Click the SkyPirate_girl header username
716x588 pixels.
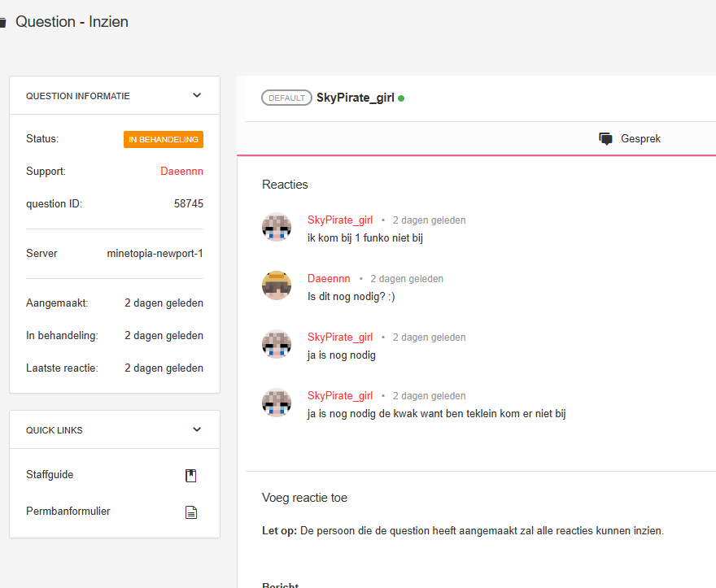pos(356,98)
